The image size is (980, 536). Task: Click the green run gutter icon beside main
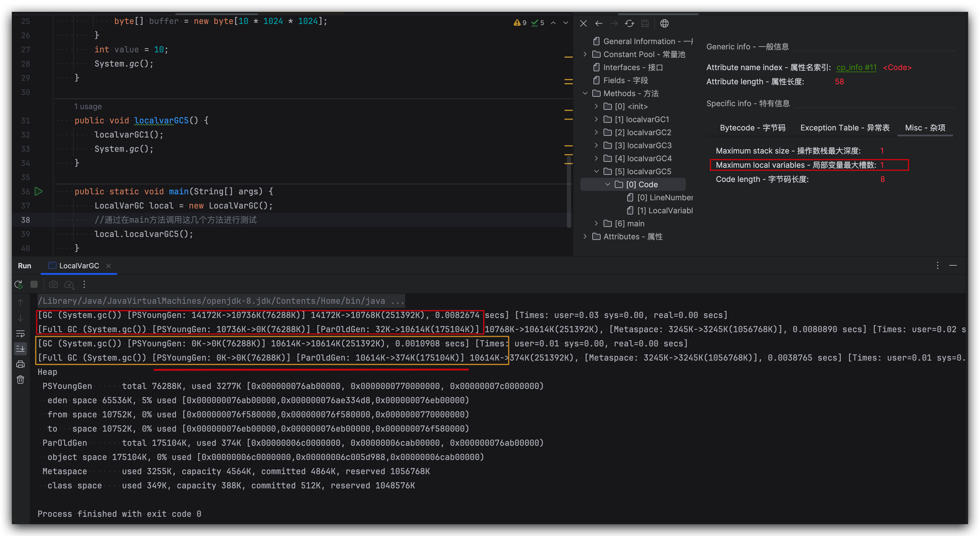tap(38, 191)
